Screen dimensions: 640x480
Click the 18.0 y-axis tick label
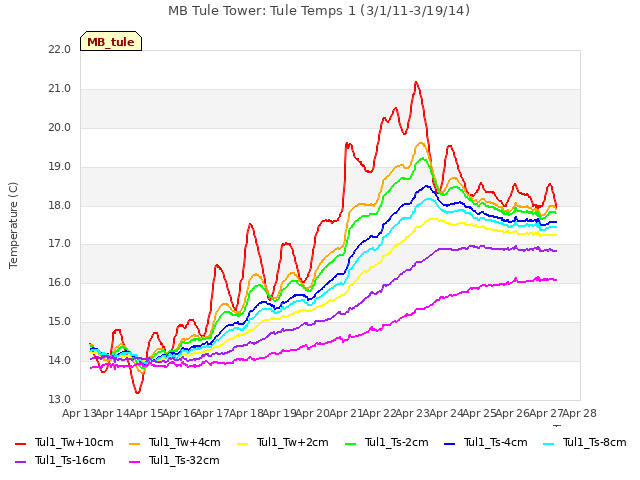(x=60, y=205)
